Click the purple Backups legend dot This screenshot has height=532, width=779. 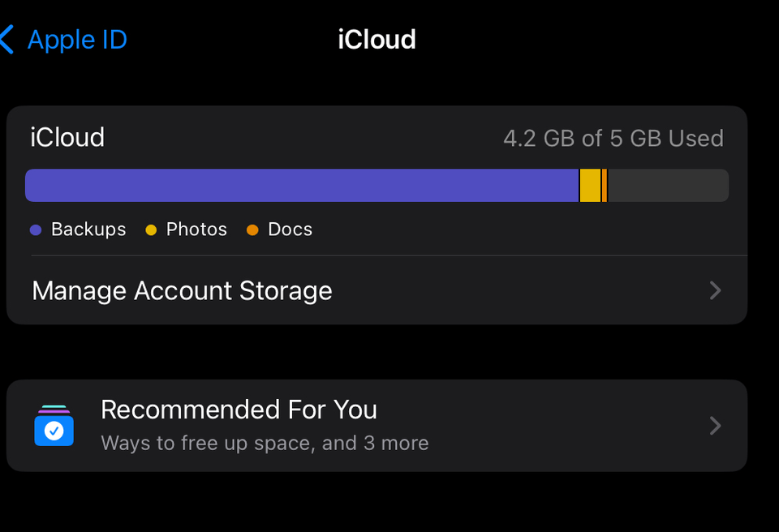[36, 230]
